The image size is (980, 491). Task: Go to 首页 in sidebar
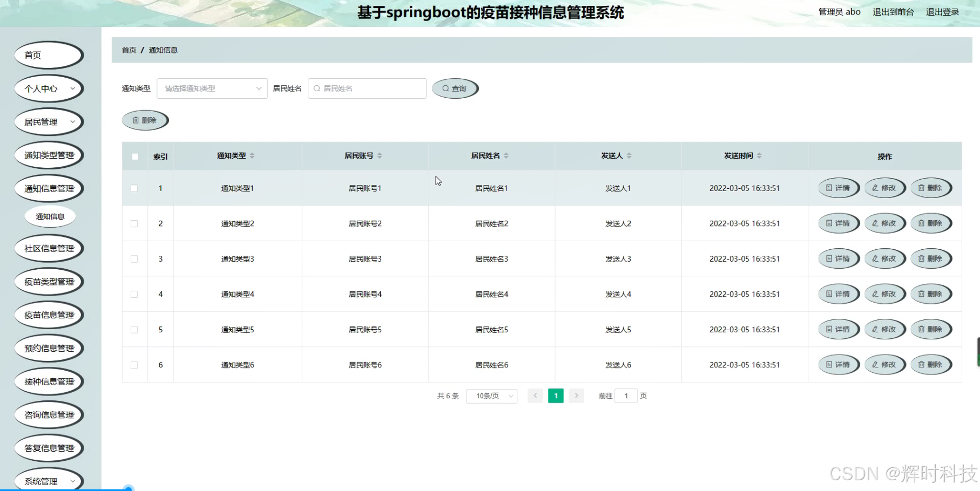49,55
